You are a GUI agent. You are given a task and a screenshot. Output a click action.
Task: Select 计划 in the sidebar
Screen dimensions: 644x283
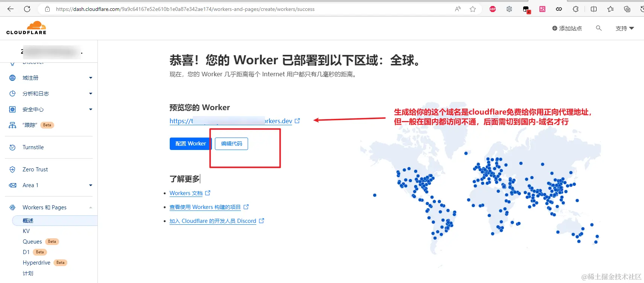28,273
